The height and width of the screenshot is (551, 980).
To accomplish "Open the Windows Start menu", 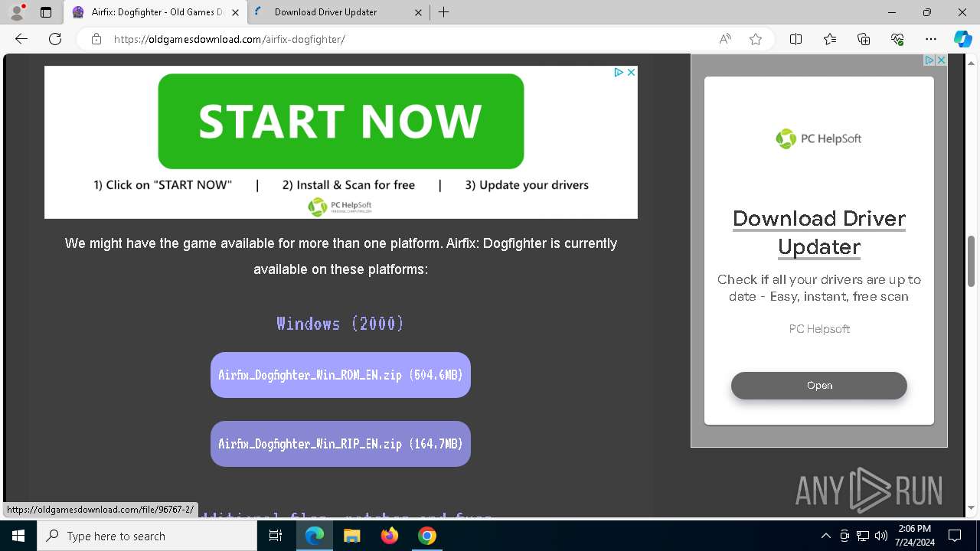I will (18, 536).
